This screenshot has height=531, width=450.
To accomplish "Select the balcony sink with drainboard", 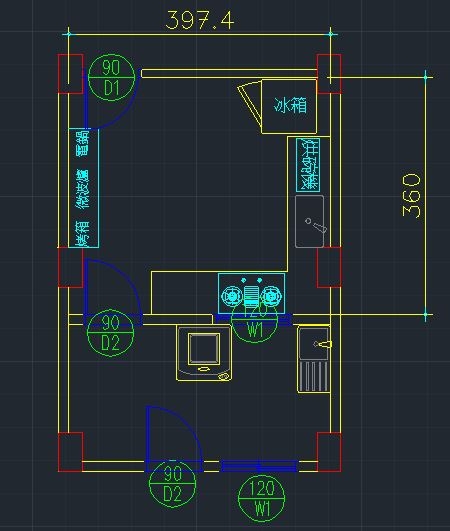I will [314, 359].
